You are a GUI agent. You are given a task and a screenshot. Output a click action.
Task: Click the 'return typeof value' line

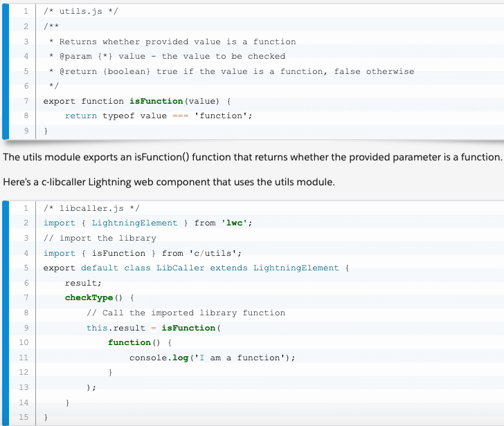coord(159,115)
